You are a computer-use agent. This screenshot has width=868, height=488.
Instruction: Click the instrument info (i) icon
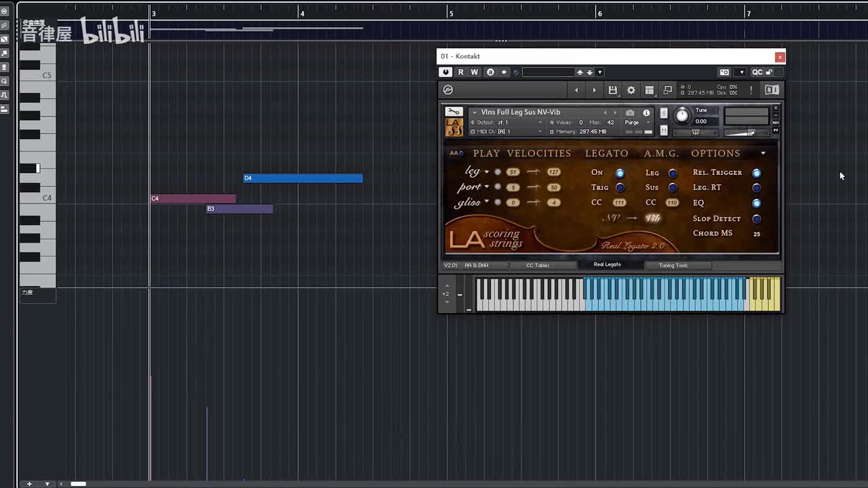pos(646,113)
